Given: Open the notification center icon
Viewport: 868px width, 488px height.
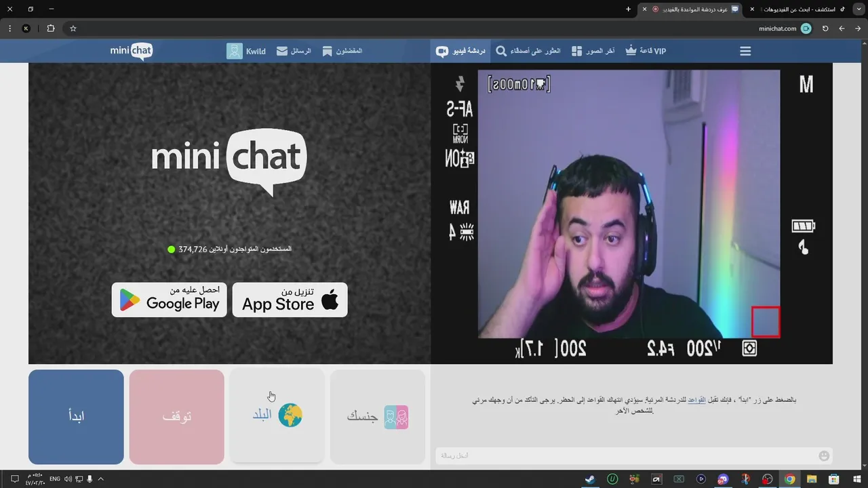Looking at the screenshot, I should (x=14, y=479).
